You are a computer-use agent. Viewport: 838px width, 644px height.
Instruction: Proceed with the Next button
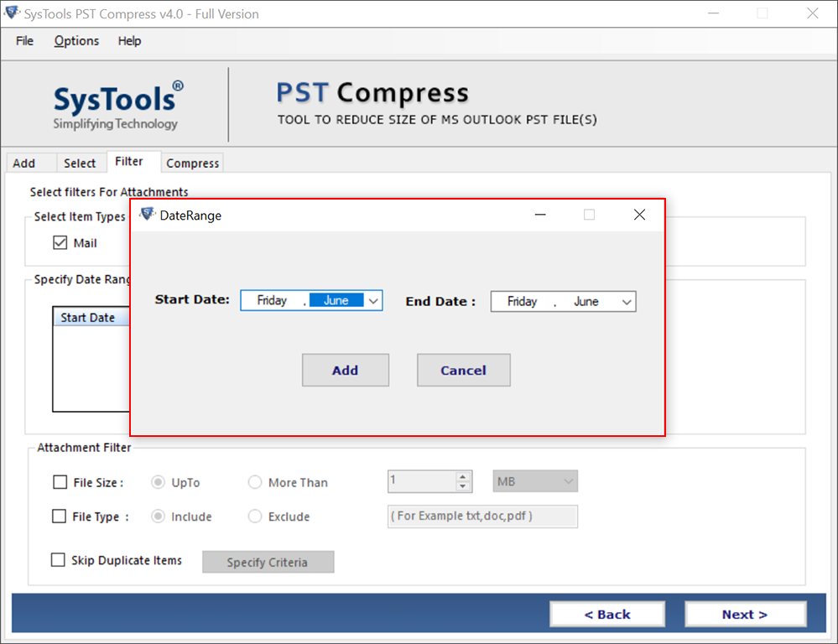(745, 615)
